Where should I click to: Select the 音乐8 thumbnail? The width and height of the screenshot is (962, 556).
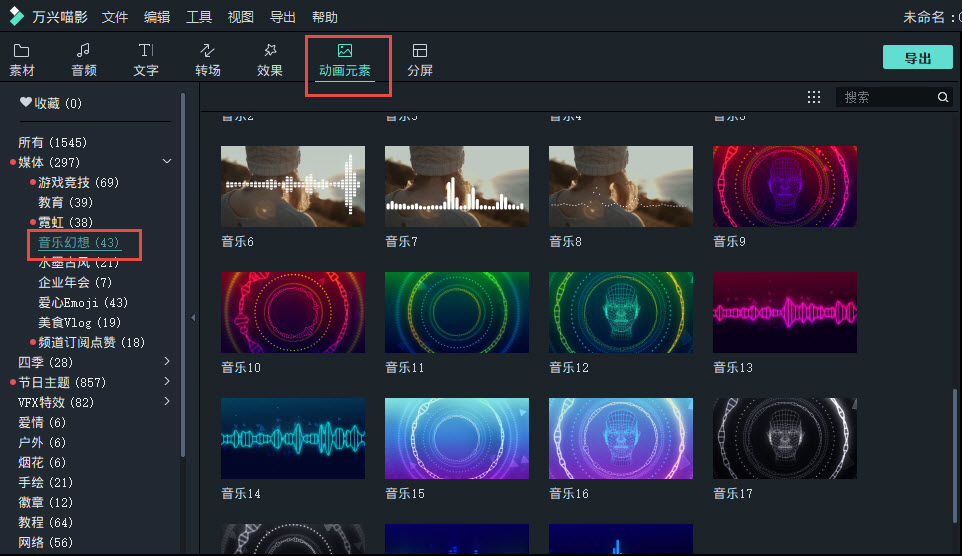pos(621,187)
